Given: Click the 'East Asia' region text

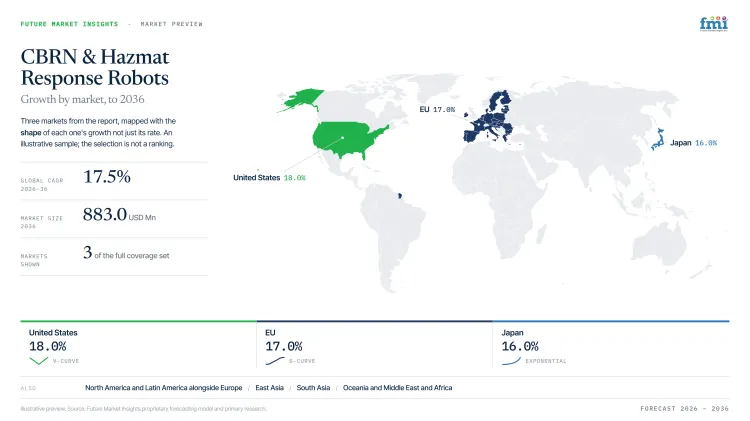Looking at the screenshot, I should click(x=269, y=388).
